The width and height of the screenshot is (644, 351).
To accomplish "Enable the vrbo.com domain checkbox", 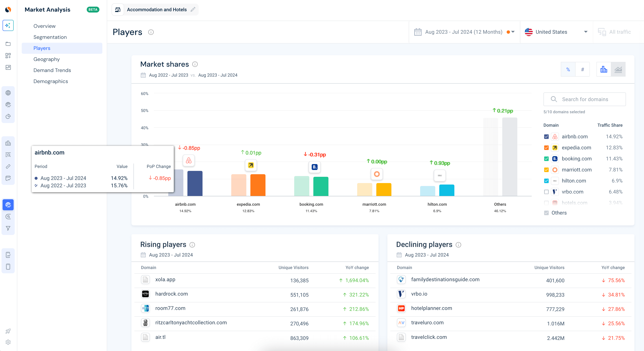I will click(x=546, y=192).
